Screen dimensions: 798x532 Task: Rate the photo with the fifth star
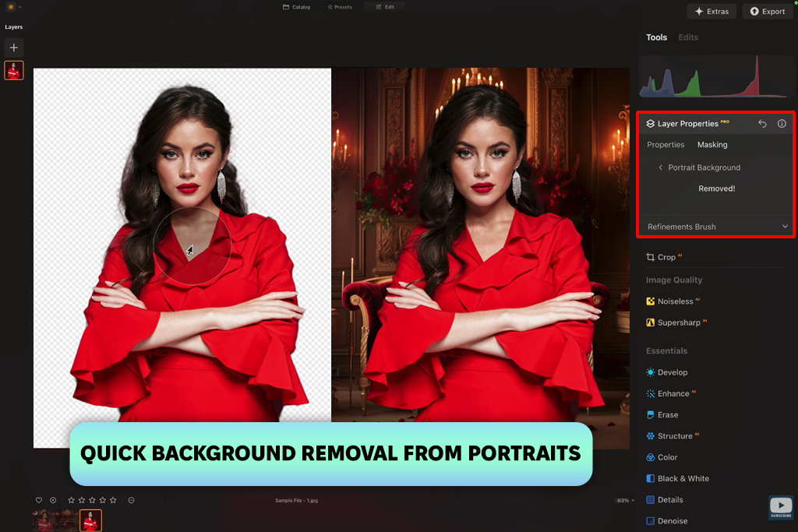(113, 501)
